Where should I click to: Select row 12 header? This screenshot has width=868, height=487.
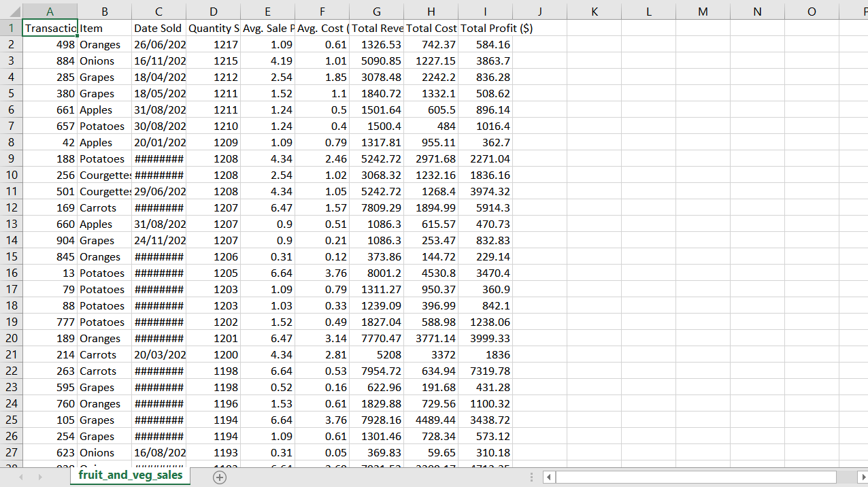coord(11,208)
